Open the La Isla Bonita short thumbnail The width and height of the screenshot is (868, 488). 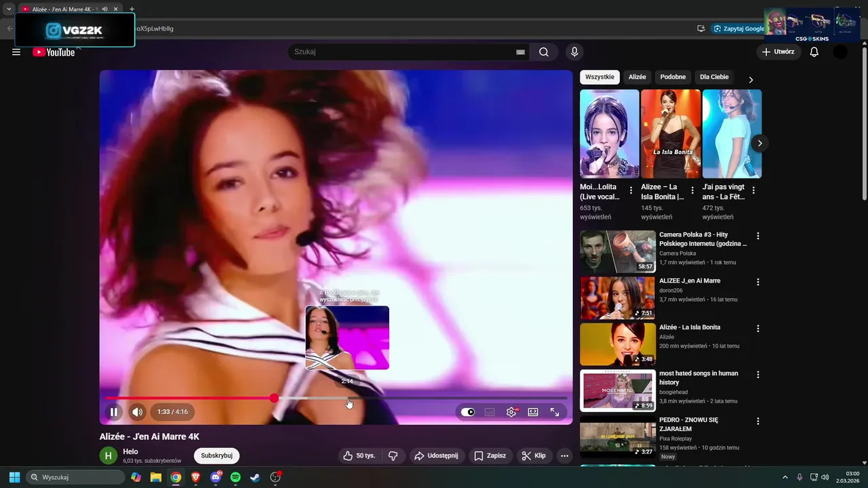(x=671, y=134)
